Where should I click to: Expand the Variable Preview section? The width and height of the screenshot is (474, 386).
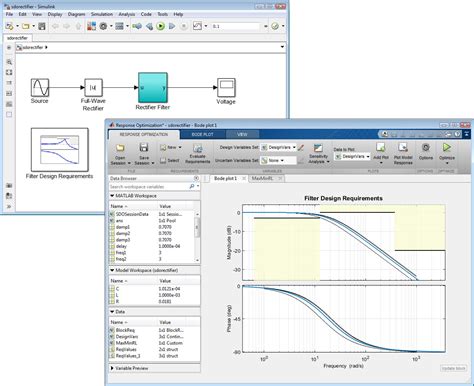coord(112,368)
